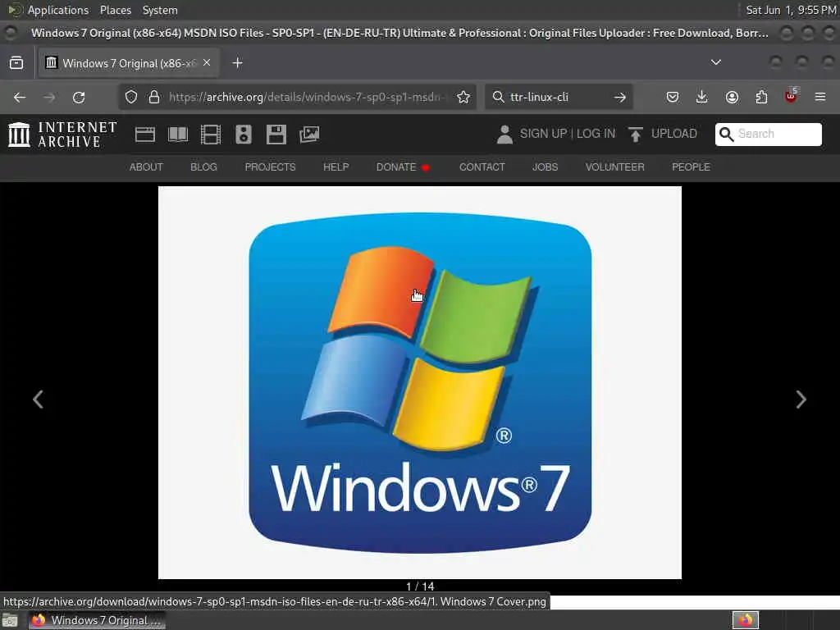This screenshot has width=840, height=630.
Task: Go back with the browser back arrow
Action: 20,97
